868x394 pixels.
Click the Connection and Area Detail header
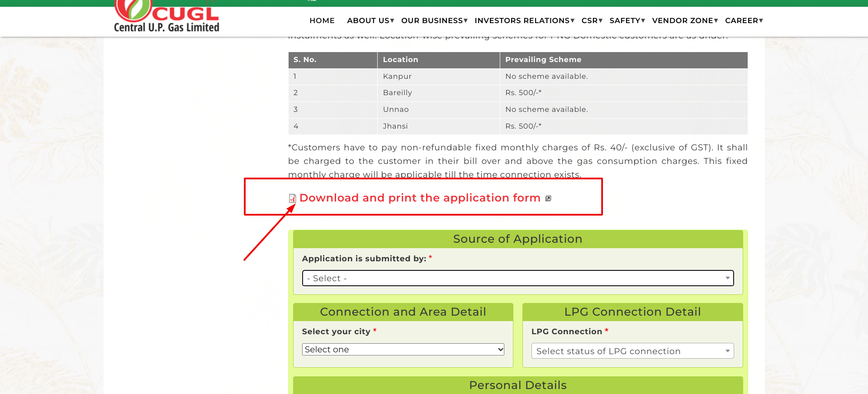click(x=403, y=312)
